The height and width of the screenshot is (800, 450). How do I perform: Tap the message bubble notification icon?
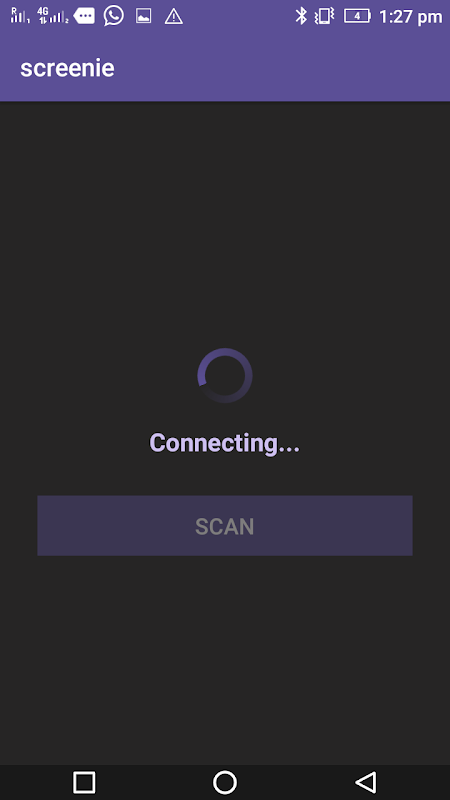(x=84, y=16)
